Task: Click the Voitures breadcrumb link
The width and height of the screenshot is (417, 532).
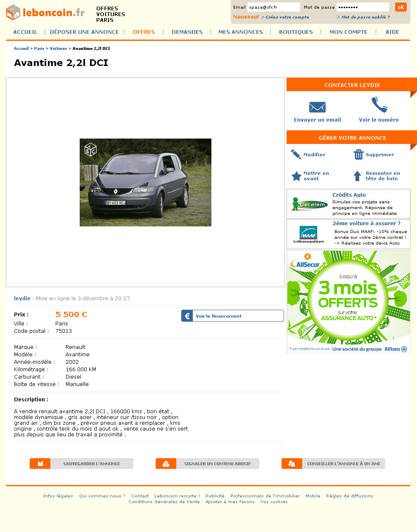Action: tap(58, 48)
